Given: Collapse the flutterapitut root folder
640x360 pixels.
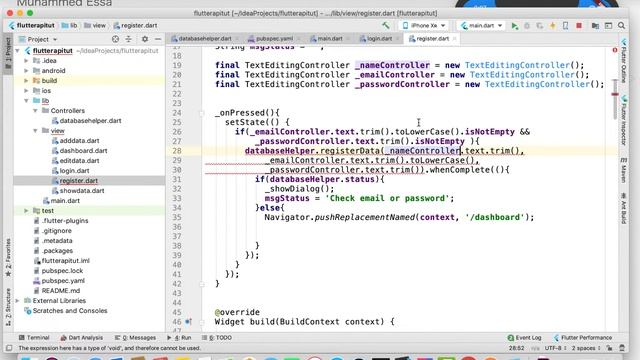Looking at the screenshot, I should pyautogui.click(x=18, y=51).
